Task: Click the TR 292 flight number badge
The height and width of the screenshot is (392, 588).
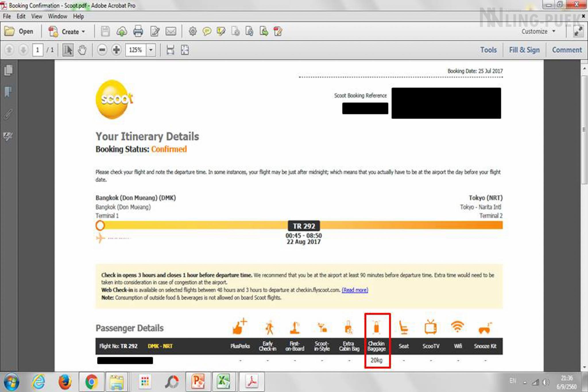Action: click(x=304, y=226)
